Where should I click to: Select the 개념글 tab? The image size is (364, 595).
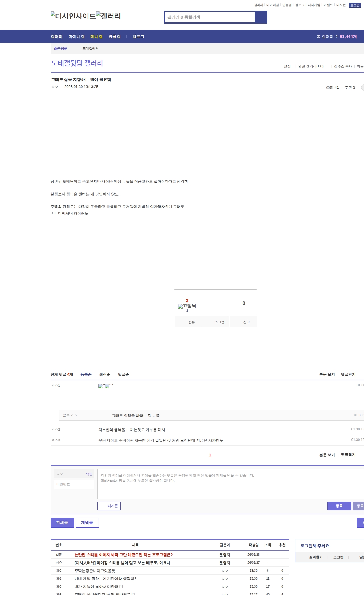(87, 522)
